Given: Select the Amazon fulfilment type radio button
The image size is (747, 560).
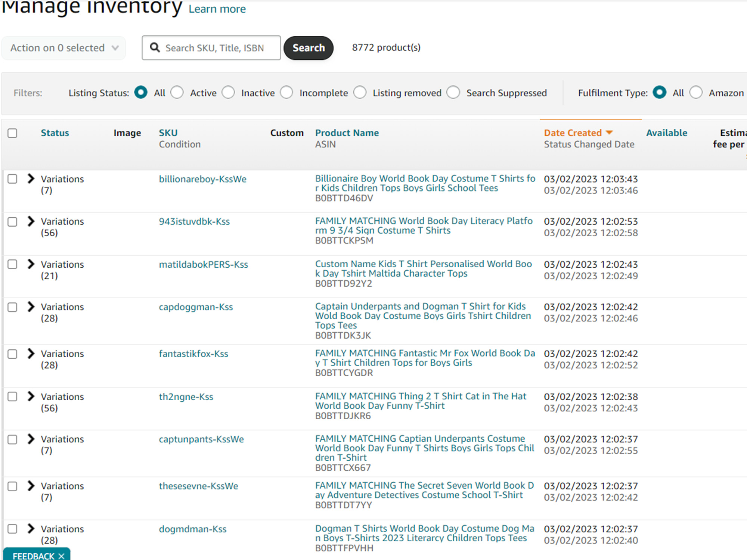Looking at the screenshot, I should 696,92.
